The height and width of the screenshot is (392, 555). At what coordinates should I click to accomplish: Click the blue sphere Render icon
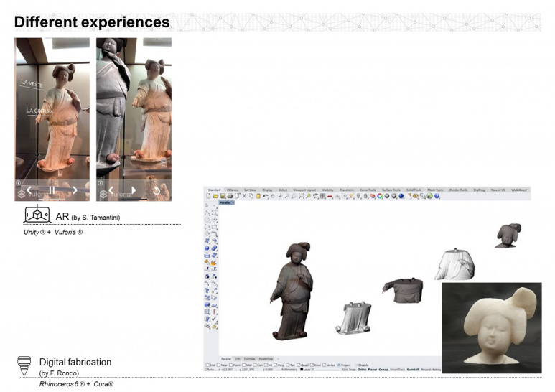(x=401, y=196)
